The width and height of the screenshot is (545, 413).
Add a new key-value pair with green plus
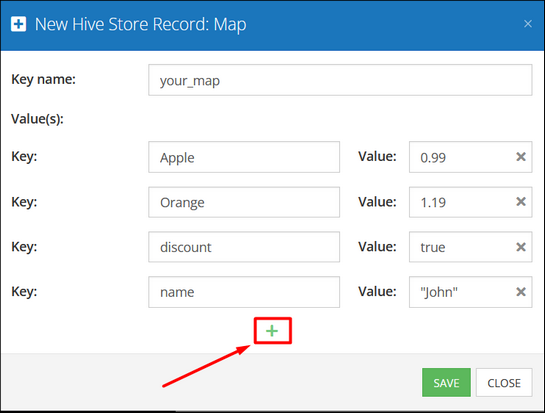(x=272, y=331)
